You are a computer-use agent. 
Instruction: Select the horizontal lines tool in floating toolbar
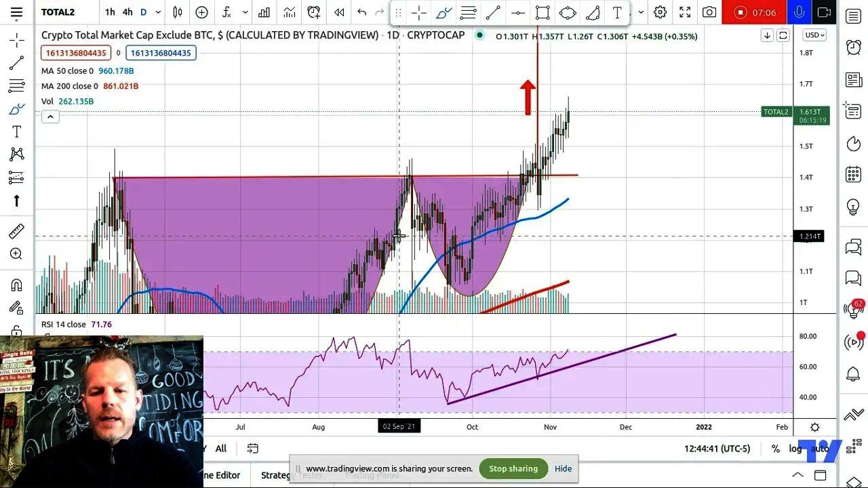[468, 12]
